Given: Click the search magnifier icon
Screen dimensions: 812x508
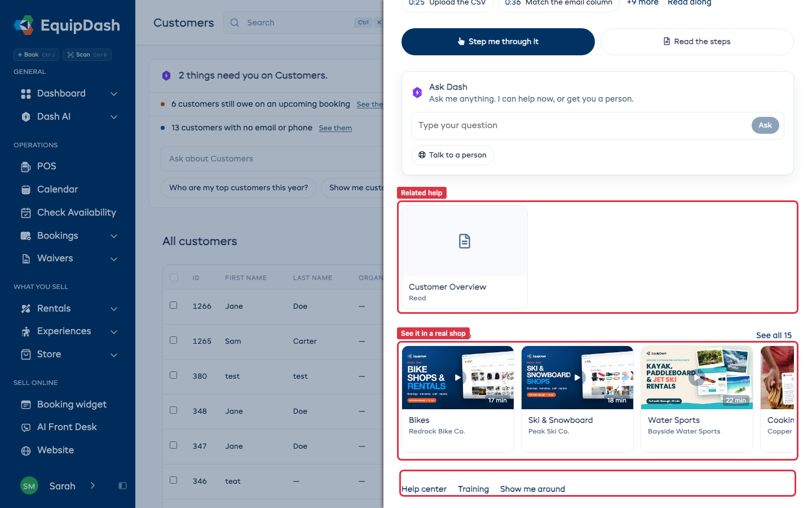Looking at the screenshot, I should point(235,23).
